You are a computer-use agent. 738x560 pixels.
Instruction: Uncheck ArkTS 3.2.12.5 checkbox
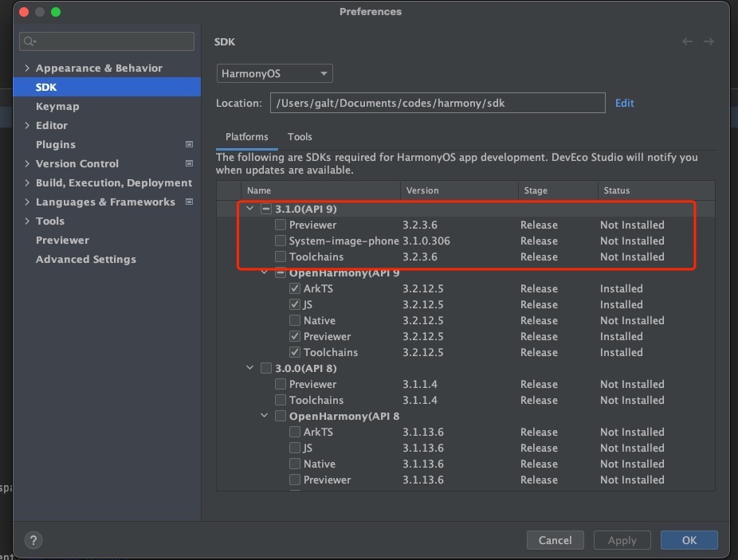(295, 288)
